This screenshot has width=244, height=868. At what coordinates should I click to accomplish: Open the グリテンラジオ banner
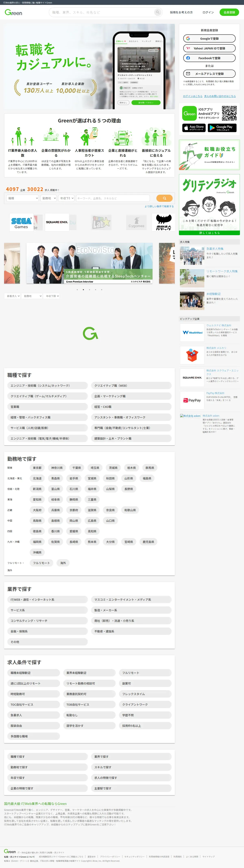(x=209, y=204)
